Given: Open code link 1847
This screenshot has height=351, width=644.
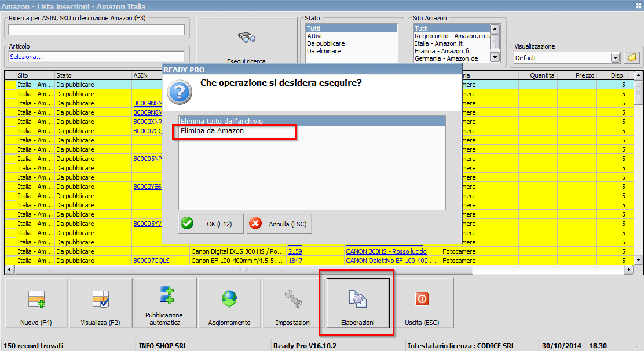Looking at the screenshot, I should [295, 261].
